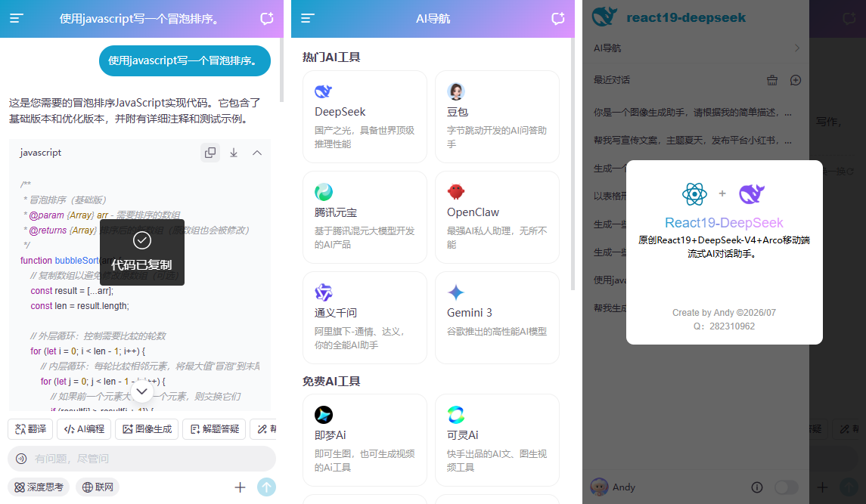Screen dimensions: 866x504
Task: Open conversation 帮我写宣传文案
Action: (693, 141)
